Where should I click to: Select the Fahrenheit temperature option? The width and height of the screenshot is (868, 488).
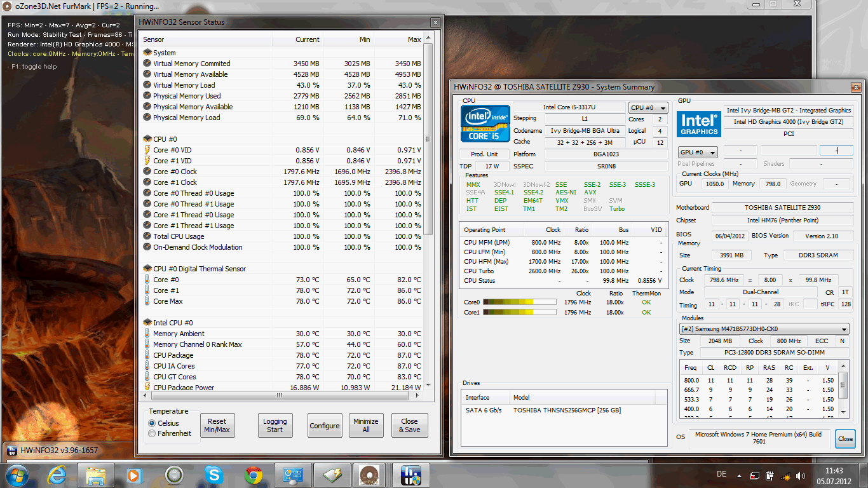(x=152, y=433)
